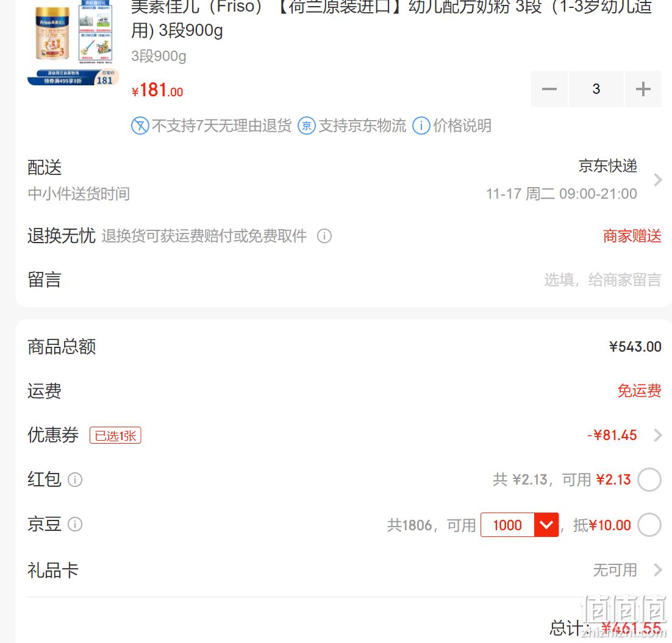Expand the gift card chevron
The width and height of the screenshot is (672, 643).
[x=657, y=570]
